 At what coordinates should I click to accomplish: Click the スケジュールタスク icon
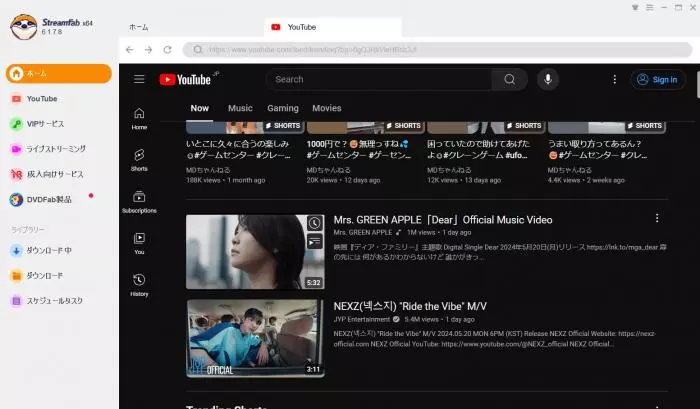point(16,301)
